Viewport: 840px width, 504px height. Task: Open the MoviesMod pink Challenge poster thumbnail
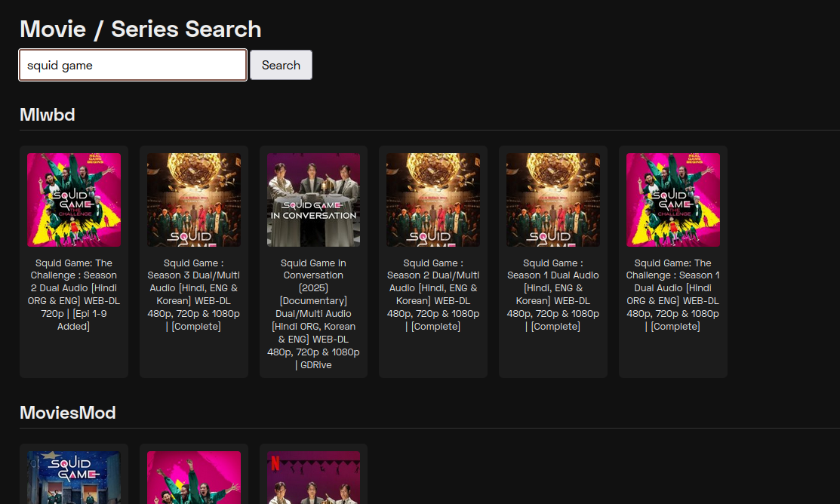click(194, 478)
